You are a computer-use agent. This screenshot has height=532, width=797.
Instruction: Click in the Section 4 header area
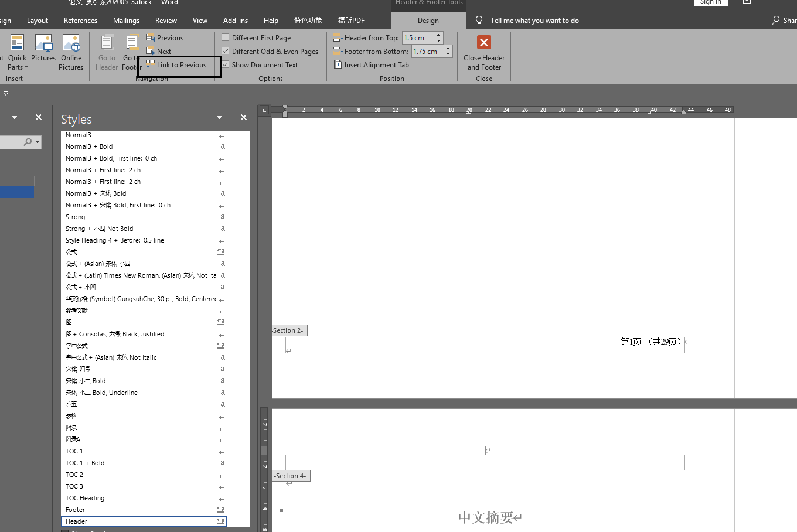[485, 450]
